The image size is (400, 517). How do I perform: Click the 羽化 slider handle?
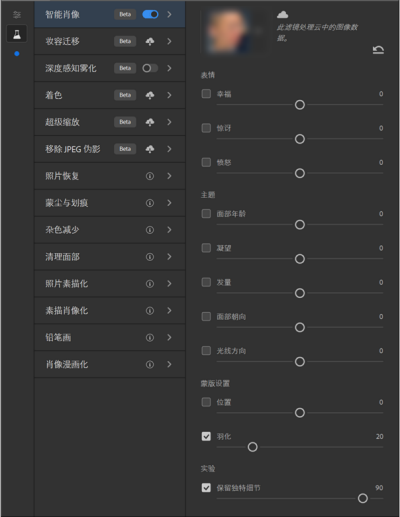point(252,447)
